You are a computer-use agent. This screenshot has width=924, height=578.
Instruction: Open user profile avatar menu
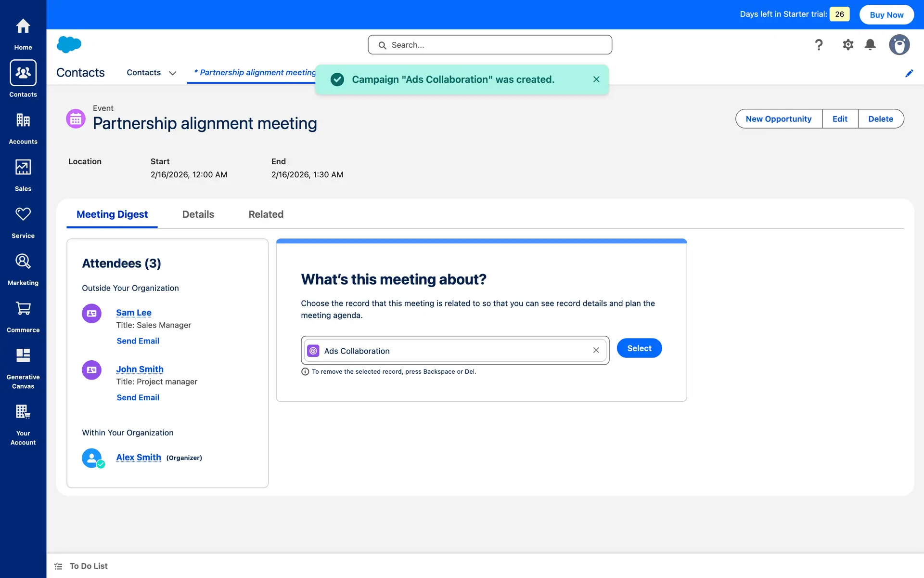tap(899, 45)
